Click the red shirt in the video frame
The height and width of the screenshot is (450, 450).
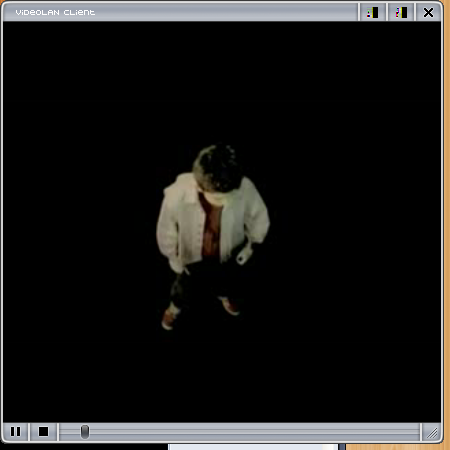tap(211, 227)
